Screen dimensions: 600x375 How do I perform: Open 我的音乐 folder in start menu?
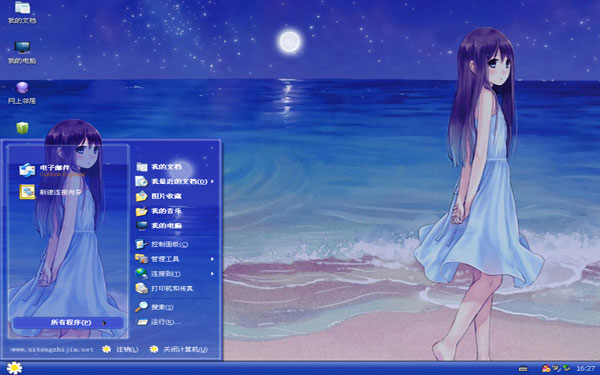click(159, 211)
